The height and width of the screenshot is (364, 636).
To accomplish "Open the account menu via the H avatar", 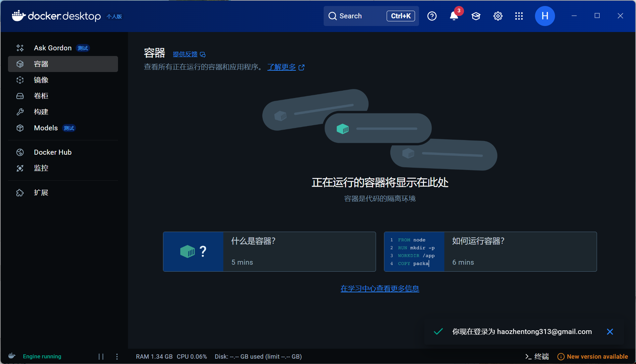I will (544, 16).
